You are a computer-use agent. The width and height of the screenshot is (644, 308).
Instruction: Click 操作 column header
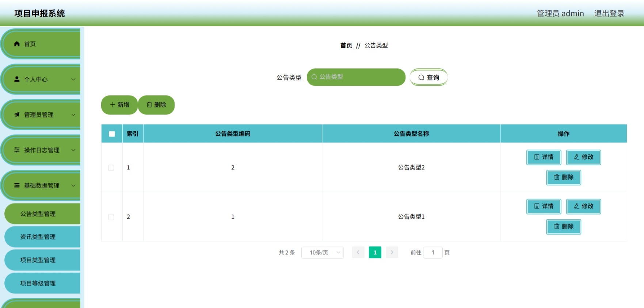[x=564, y=134]
